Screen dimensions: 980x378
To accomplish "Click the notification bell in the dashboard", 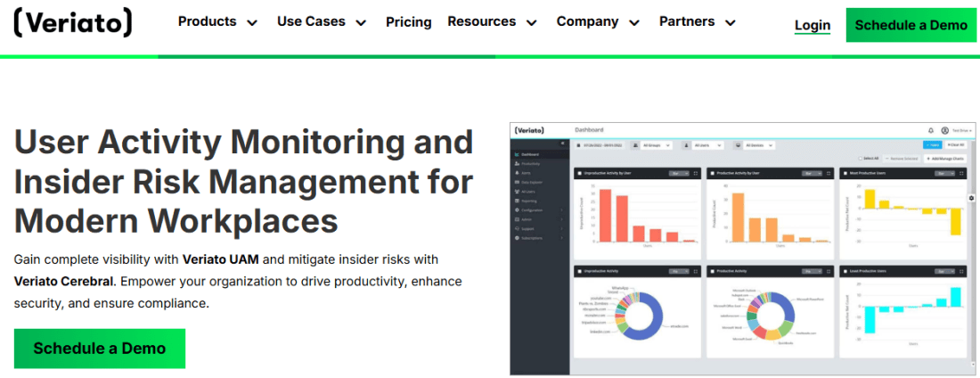I will [931, 131].
